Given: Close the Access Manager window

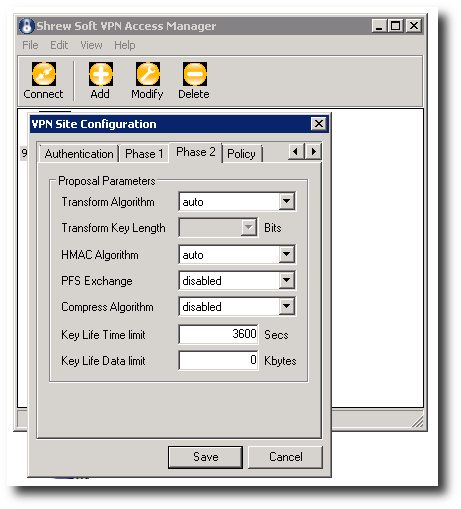Looking at the screenshot, I should click(x=414, y=26).
